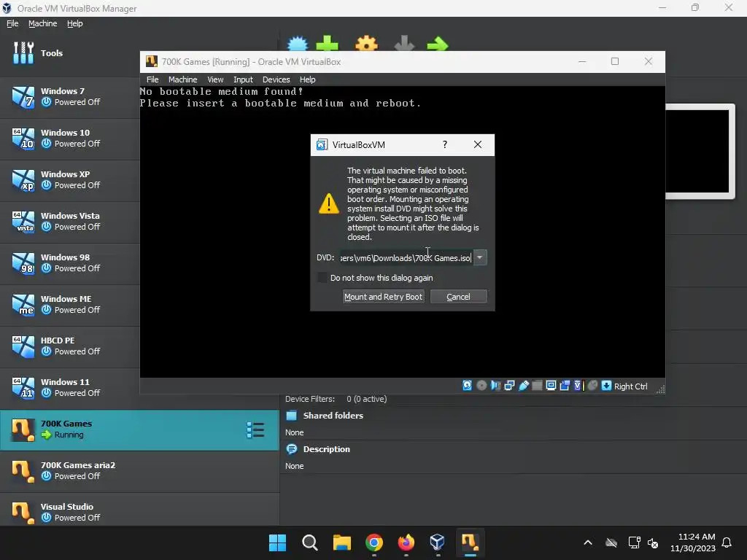Click the taskbar clock showing 11:24 AM
This screenshot has width=747, height=560.
click(x=693, y=542)
